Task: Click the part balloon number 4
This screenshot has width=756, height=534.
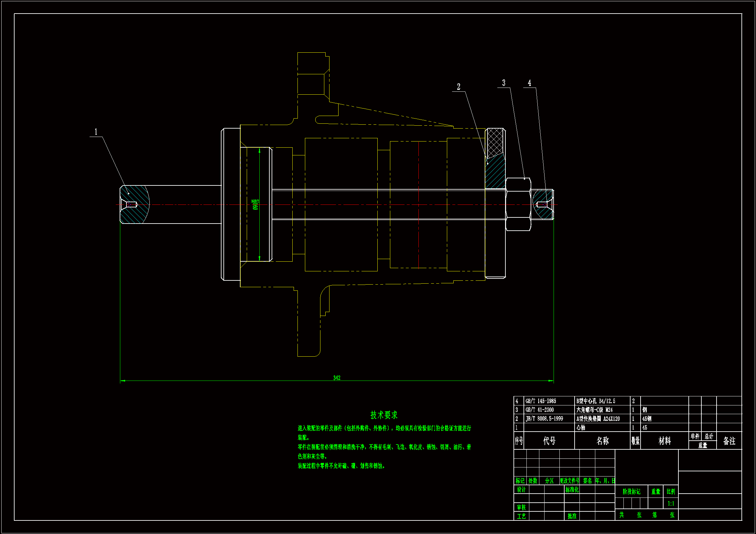Action: click(529, 83)
